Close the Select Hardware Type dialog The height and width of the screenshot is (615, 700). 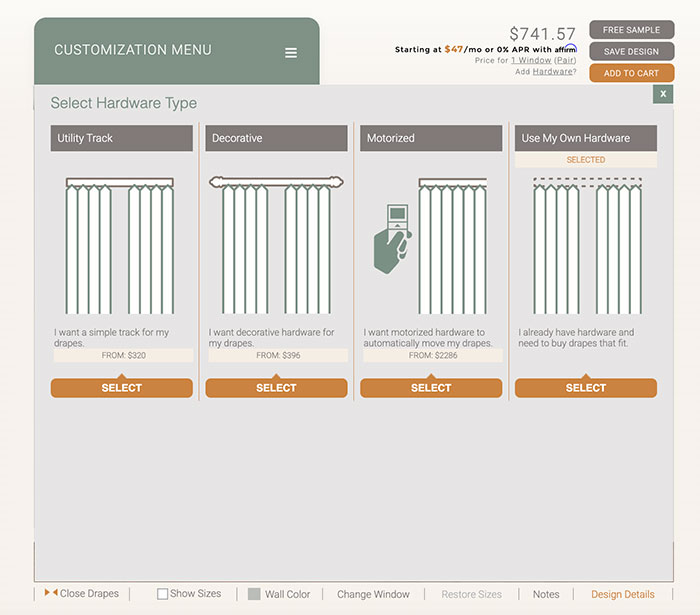point(662,93)
